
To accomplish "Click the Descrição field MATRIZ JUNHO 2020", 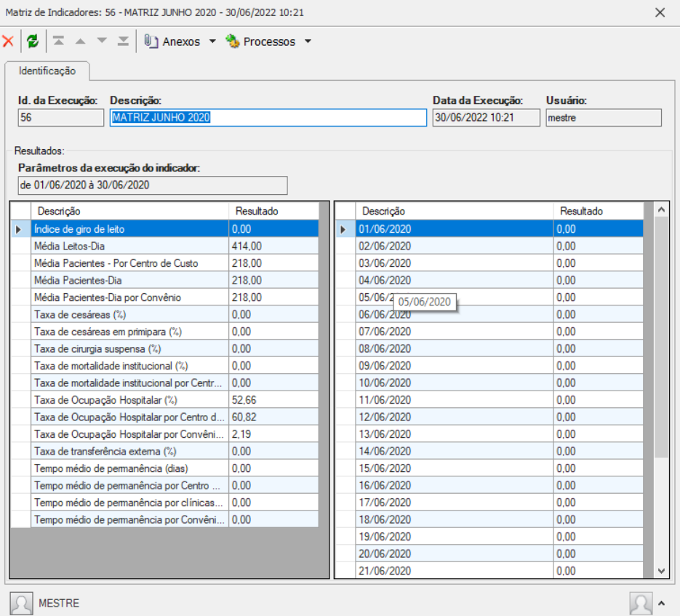I will tap(268, 118).
